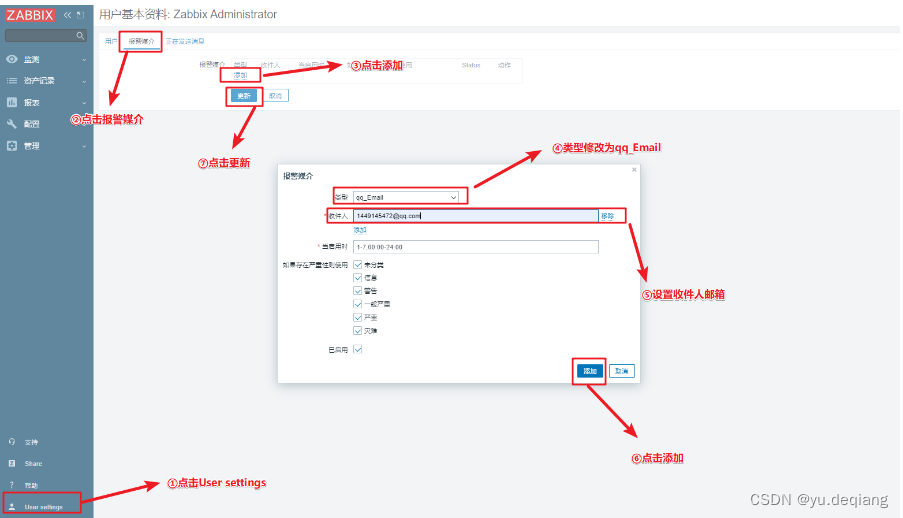The image size is (903, 518).
Task: Click the 如果存在严重性则使用 label in the dialog
Action: [315, 265]
